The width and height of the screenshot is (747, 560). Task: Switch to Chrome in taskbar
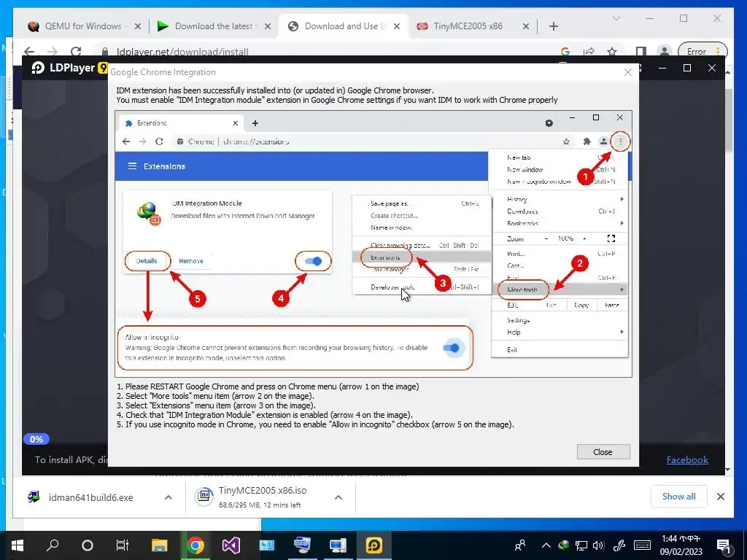pos(196,545)
